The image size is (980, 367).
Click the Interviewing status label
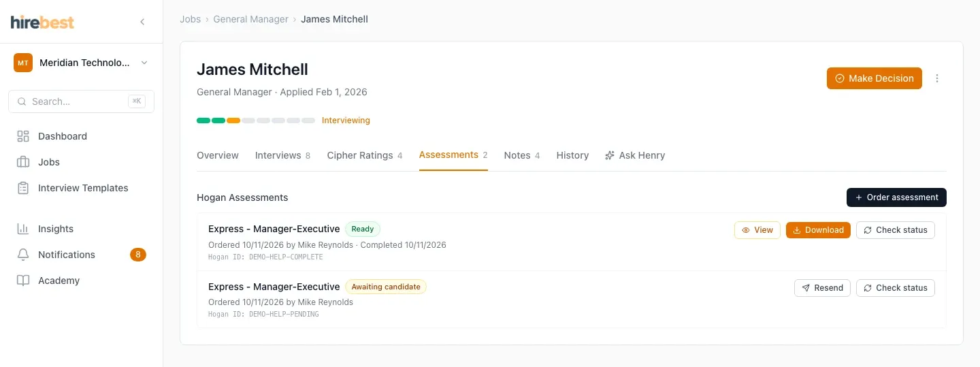click(x=346, y=121)
